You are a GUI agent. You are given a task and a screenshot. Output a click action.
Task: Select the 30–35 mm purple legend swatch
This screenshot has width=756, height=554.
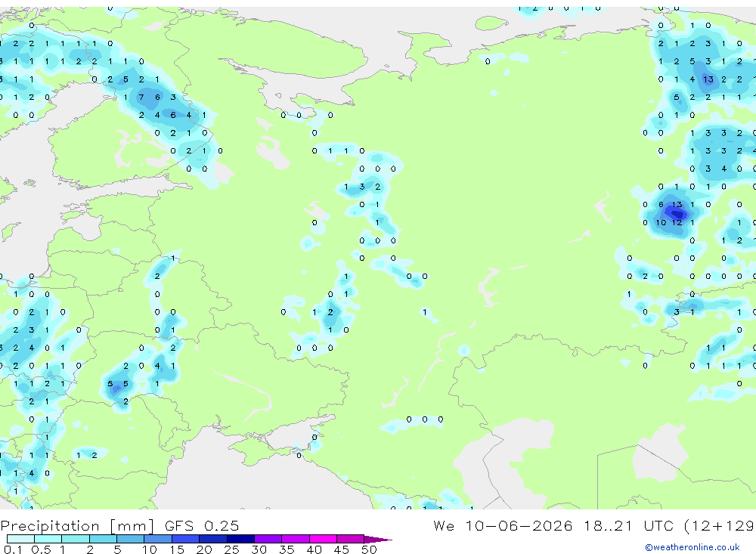(268, 539)
